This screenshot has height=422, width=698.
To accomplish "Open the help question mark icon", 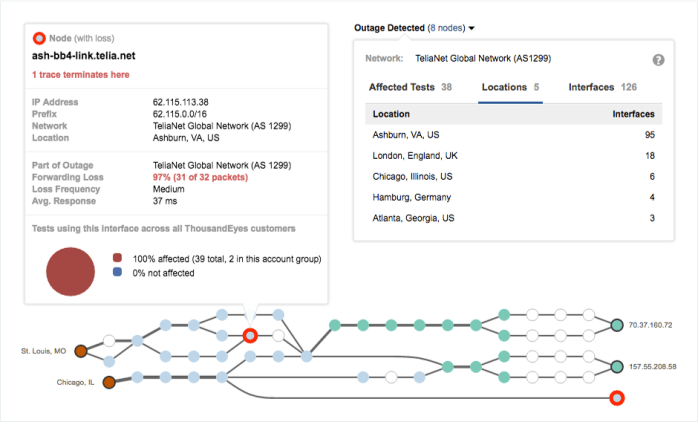I will (658, 60).
